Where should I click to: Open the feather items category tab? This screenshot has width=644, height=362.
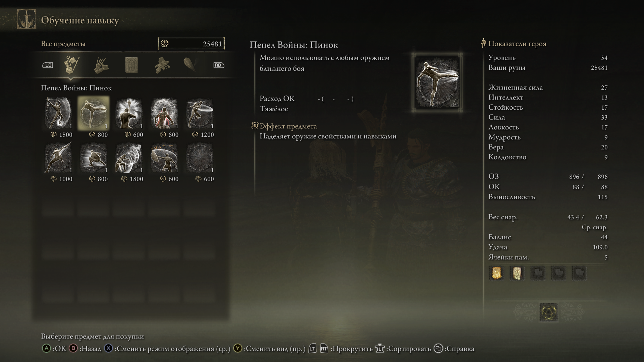tap(191, 64)
